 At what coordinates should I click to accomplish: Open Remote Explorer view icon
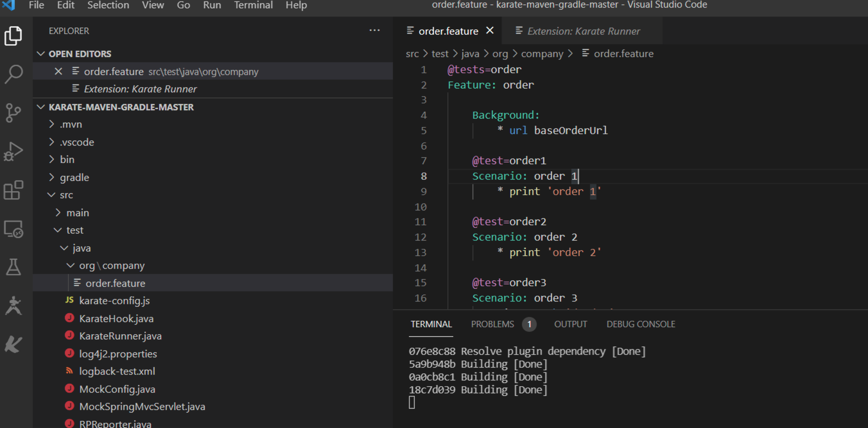(13, 229)
